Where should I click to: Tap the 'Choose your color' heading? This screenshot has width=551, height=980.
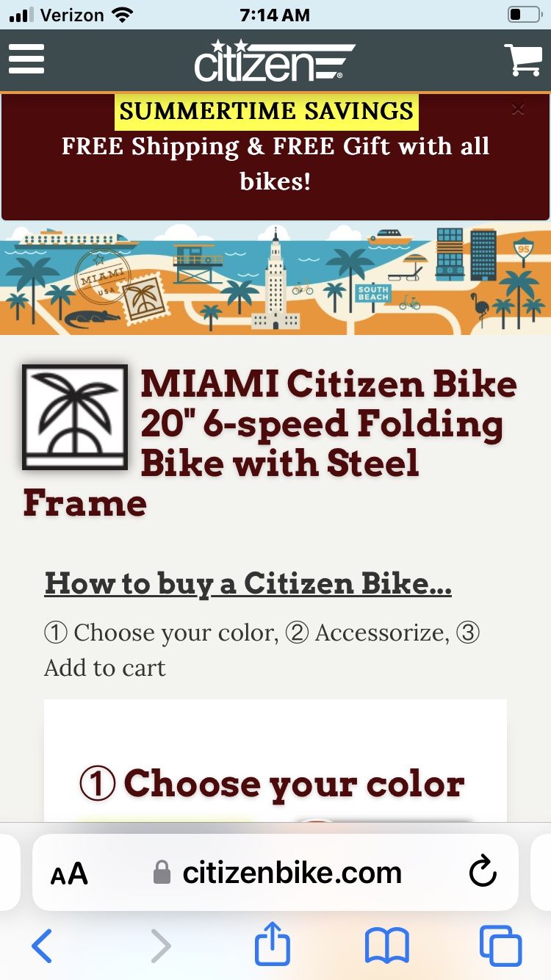click(x=275, y=783)
